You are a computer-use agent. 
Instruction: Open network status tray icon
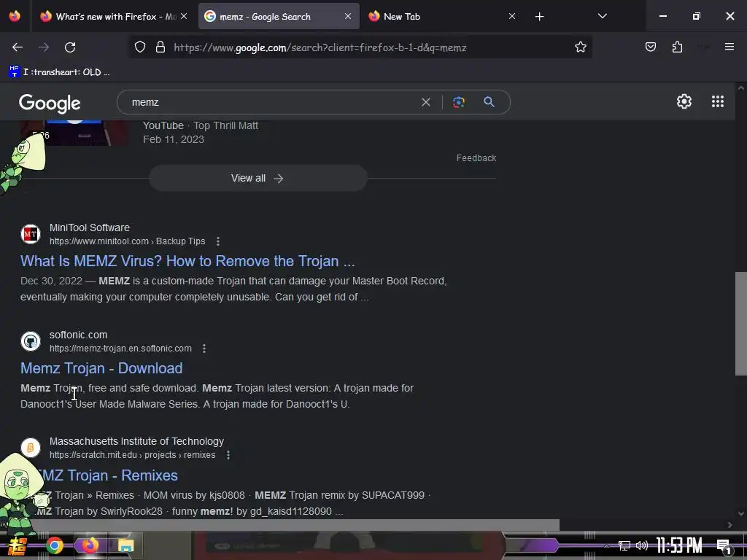point(624,545)
